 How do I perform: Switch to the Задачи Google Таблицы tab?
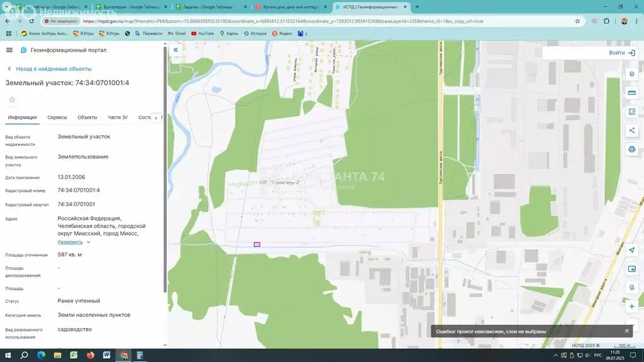click(211, 7)
